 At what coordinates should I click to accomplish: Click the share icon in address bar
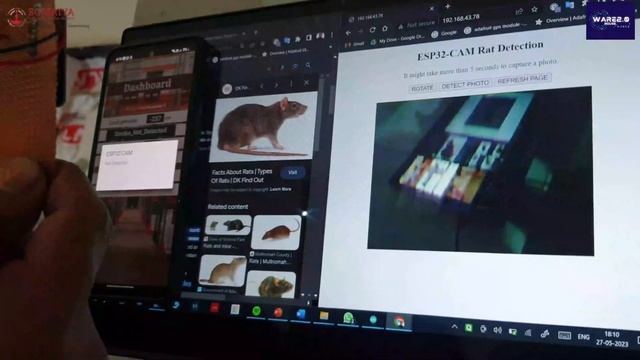(x=519, y=11)
